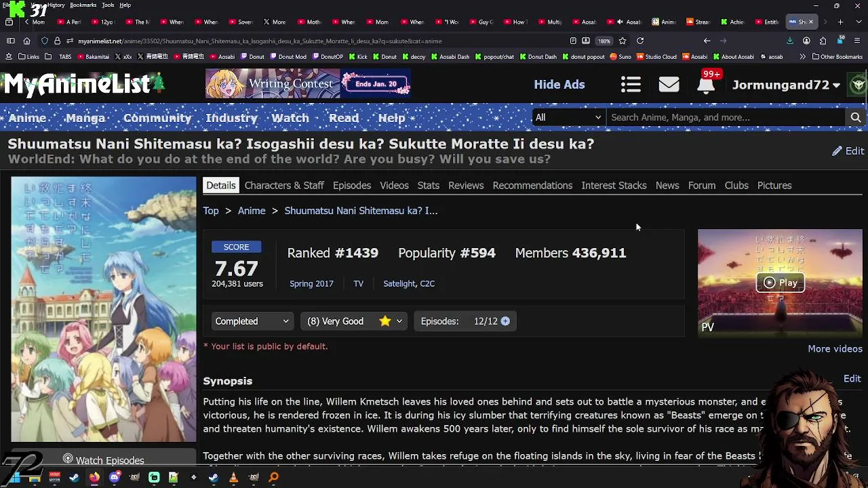This screenshot has height=488, width=868.
Task: Go to browser home icon
Action: click(26, 41)
